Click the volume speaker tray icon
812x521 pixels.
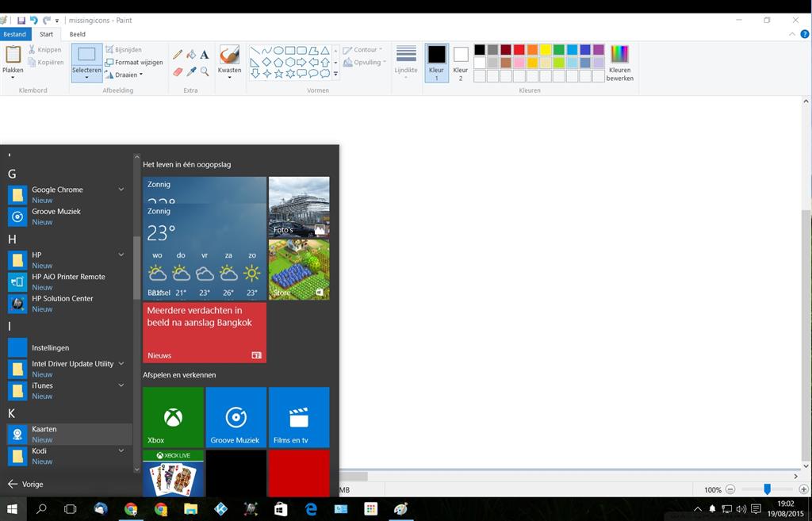tap(741, 509)
